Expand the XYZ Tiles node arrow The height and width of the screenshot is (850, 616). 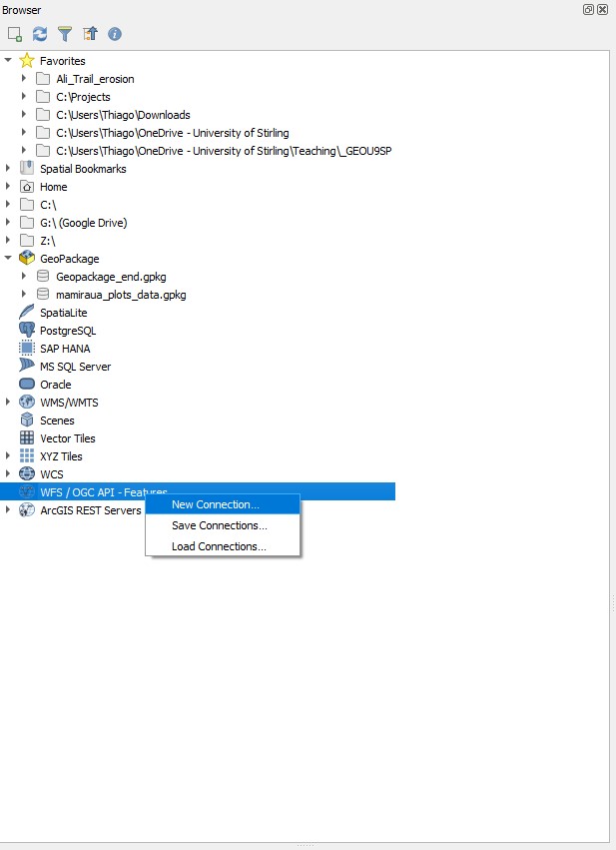[x=8, y=455]
